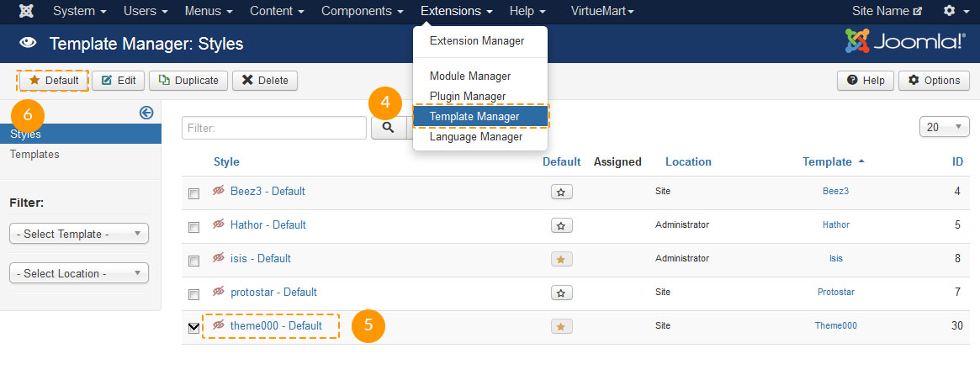Switch to the Styles sidebar tab
This screenshot has width=980, height=380.
81,134
